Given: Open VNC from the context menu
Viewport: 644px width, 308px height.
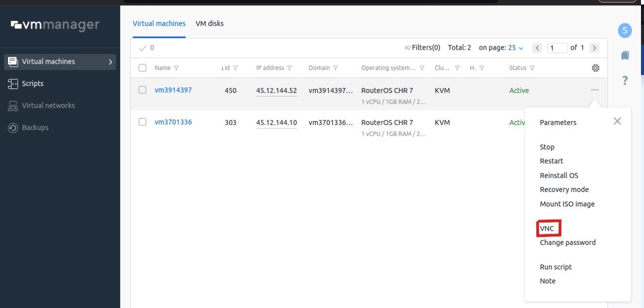Looking at the screenshot, I should tap(547, 229).
